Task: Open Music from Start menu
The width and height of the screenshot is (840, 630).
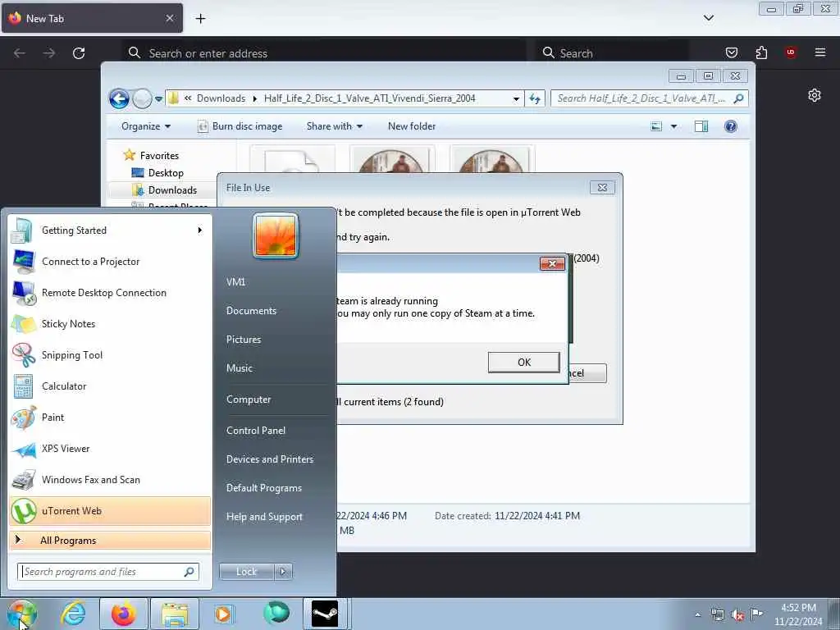Action: click(240, 368)
